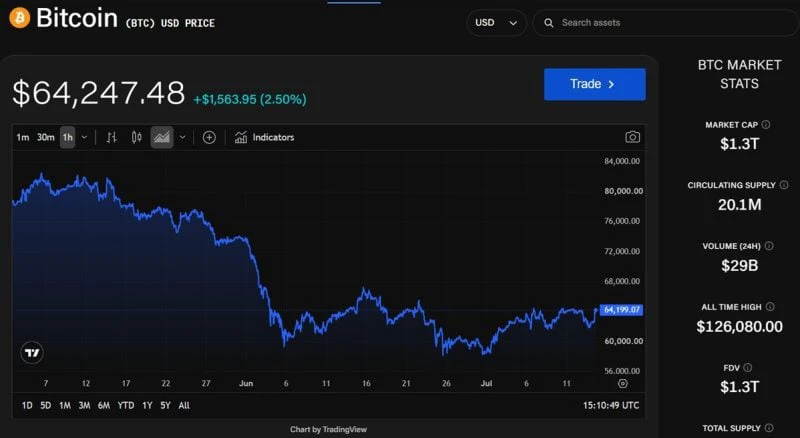Open chart time axis settings gear icon
800x438 pixels.
click(622, 383)
